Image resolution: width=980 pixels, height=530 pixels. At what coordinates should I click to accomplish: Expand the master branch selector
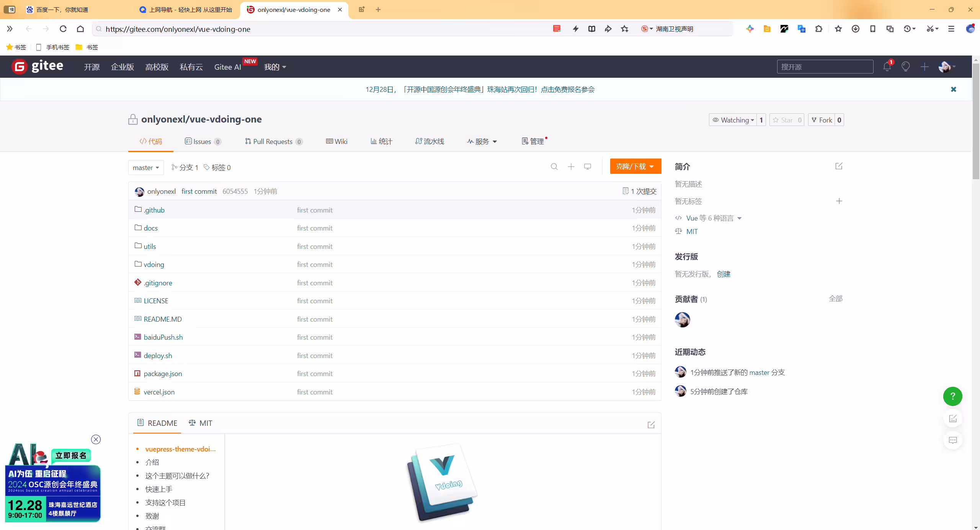tap(146, 167)
